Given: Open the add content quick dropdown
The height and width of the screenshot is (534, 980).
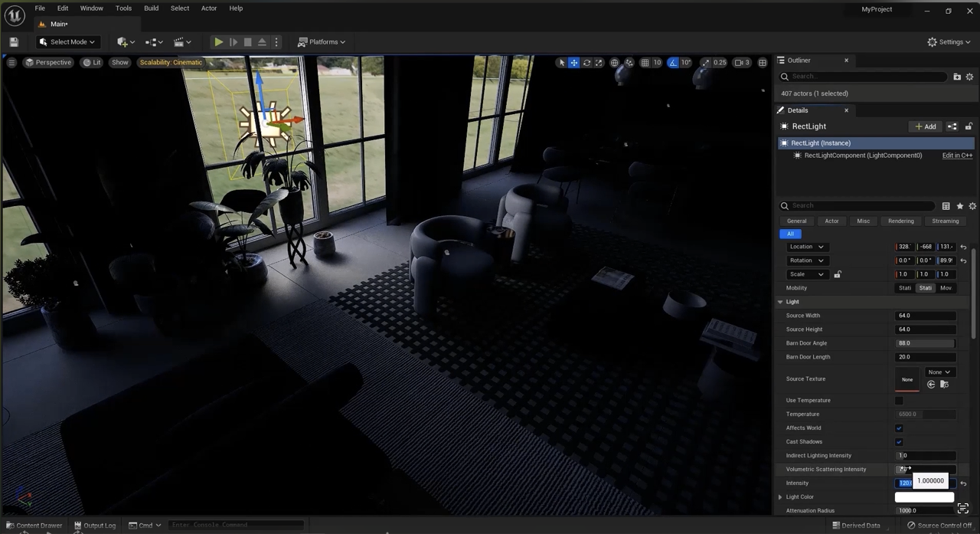Looking at the screenshot, I should click(x=126, y=42).
